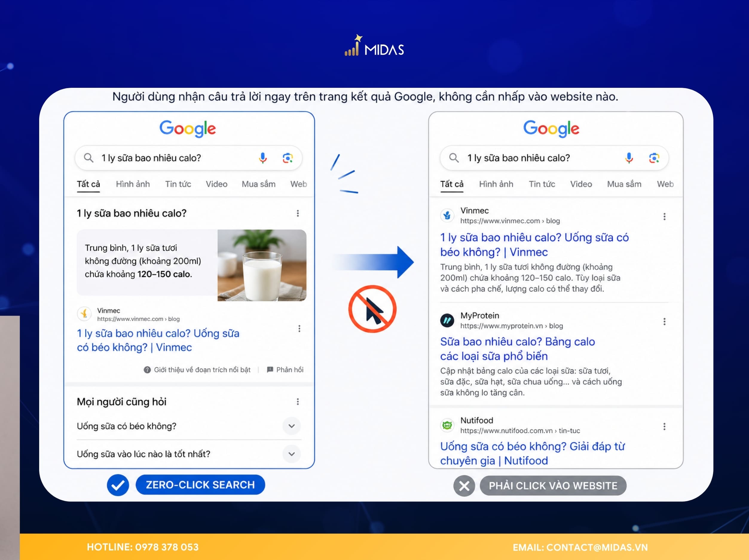Click the feedback flag icon beside 'Phản hồi'
The width and height of the screenshot is (749, 560).
tap(270, 369)
